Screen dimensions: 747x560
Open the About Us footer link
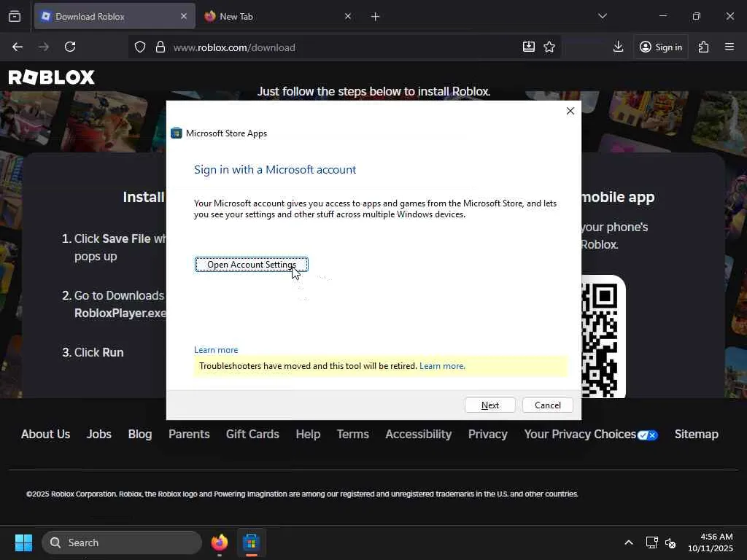coord(45,435)
